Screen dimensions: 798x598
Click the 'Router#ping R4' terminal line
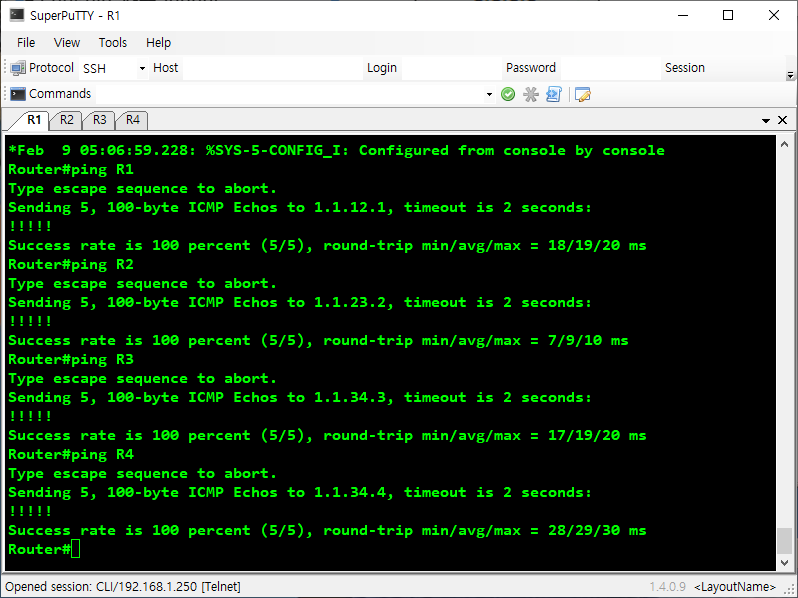point(71,454)
